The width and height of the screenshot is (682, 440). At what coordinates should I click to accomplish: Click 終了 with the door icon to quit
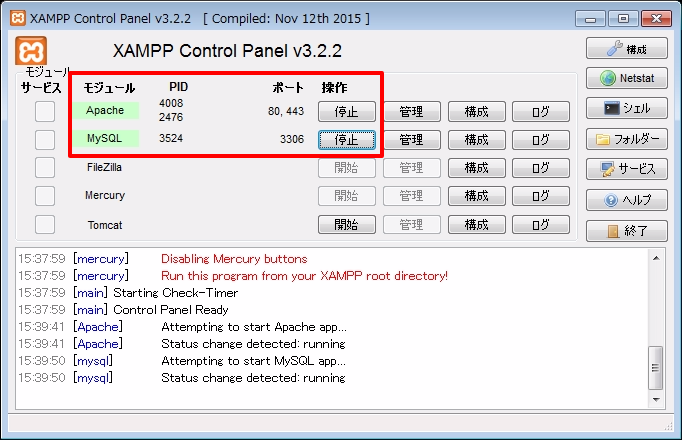coord(626,231)
